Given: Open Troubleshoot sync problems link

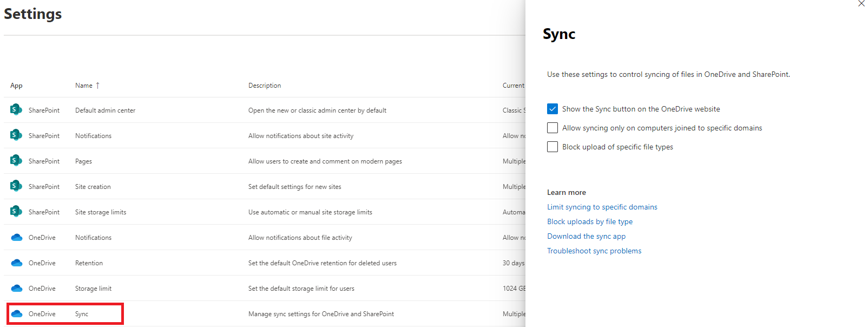Looking at the screenshot, I should click(594, 251).
